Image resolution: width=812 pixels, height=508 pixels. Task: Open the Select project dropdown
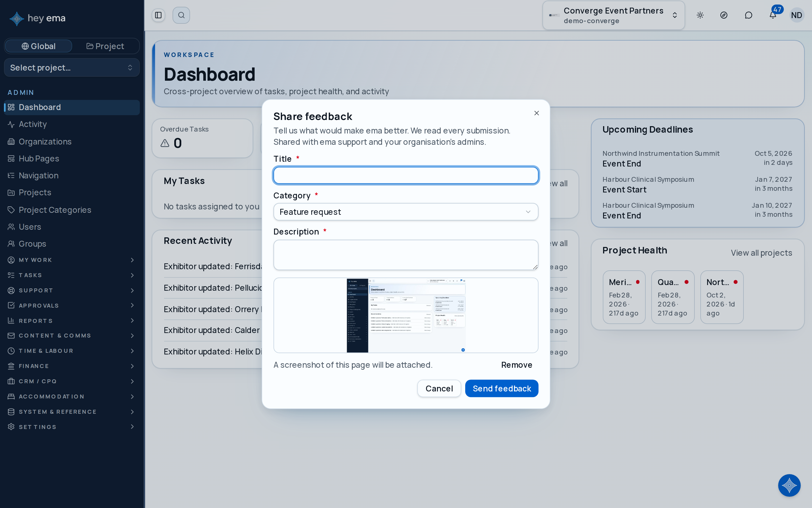(71, 67)
